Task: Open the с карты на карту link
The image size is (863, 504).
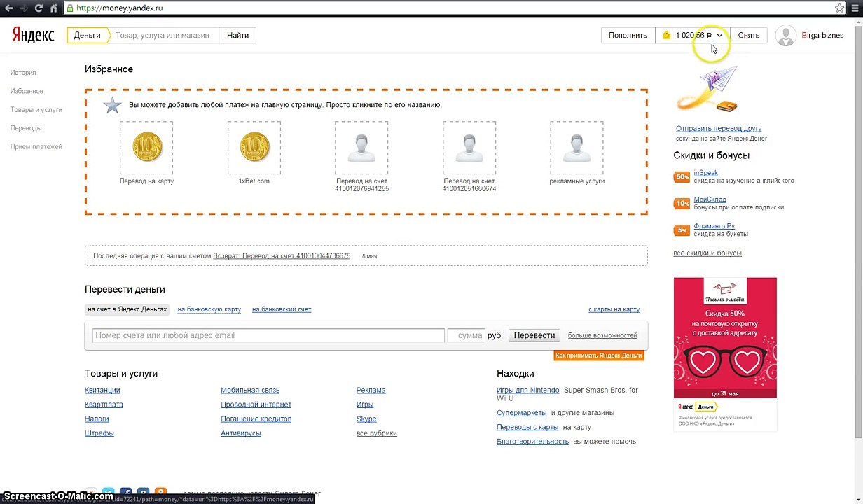Action: 614,309
